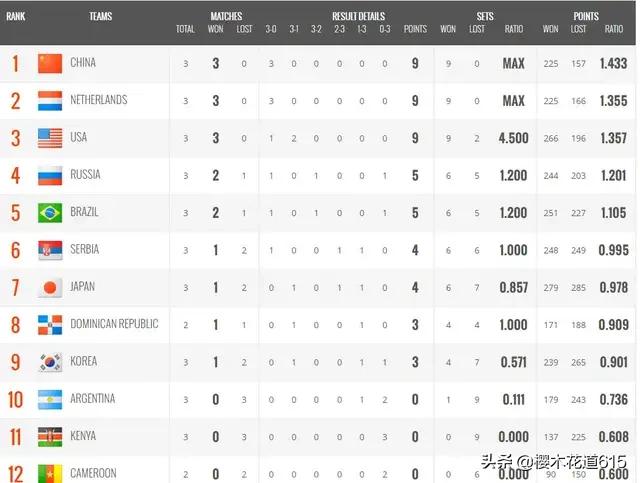
Task: Sort by MATCHES WON column header
Action: pos(216,29)
